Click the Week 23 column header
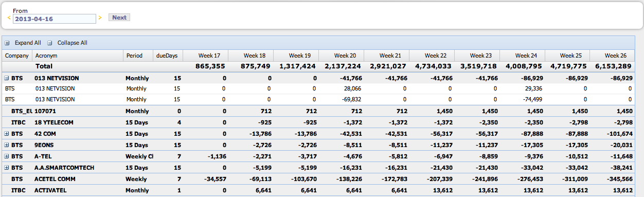Screen dimensions: 644x197 point(477,56)
